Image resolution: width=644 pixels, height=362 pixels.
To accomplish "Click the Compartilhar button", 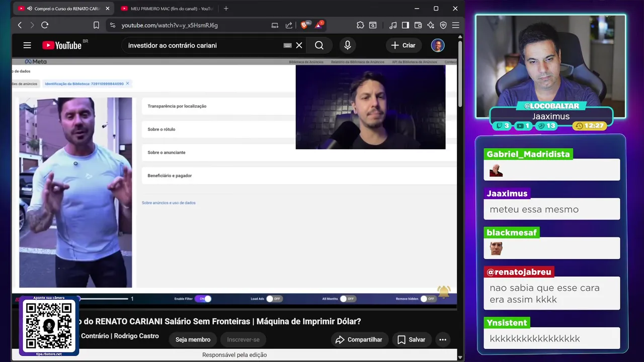I will coord(360,340).
